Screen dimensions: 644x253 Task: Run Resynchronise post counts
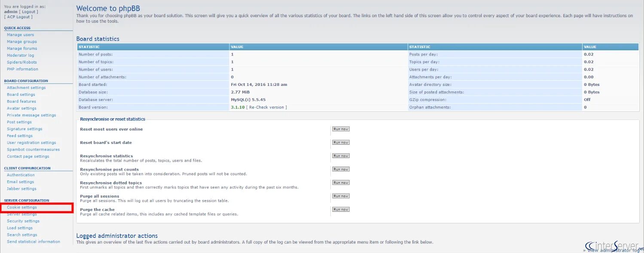tap(341, 169)
